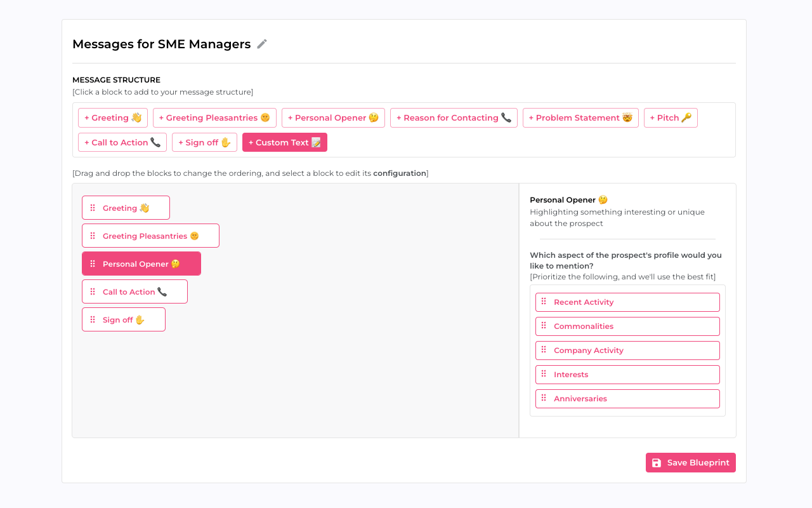Add a Sign off block
Screen dimensions: 812x508
(x=204, y=142)
